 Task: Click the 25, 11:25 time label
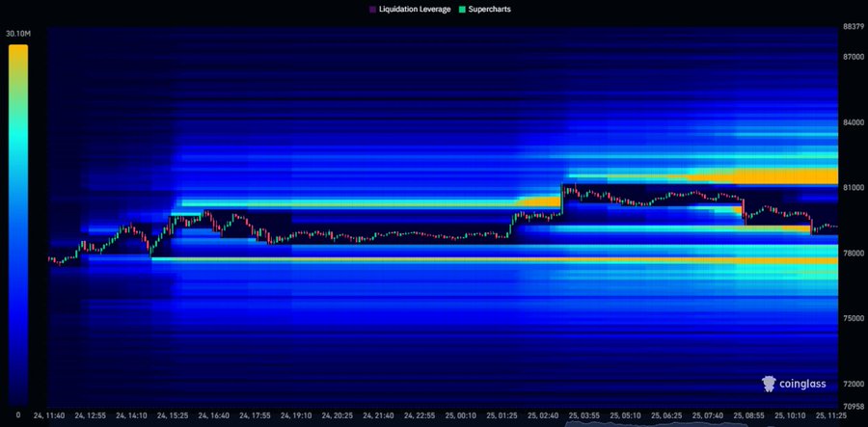[x=832, y=414]
